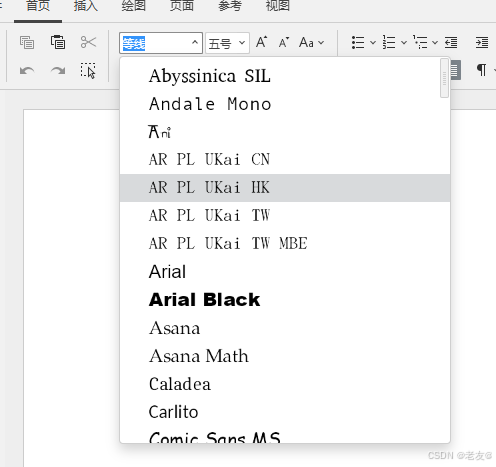Choose Abyssinica SIL from the font list
The height and width of the screenshot is (467, 496).
point(285,76)
